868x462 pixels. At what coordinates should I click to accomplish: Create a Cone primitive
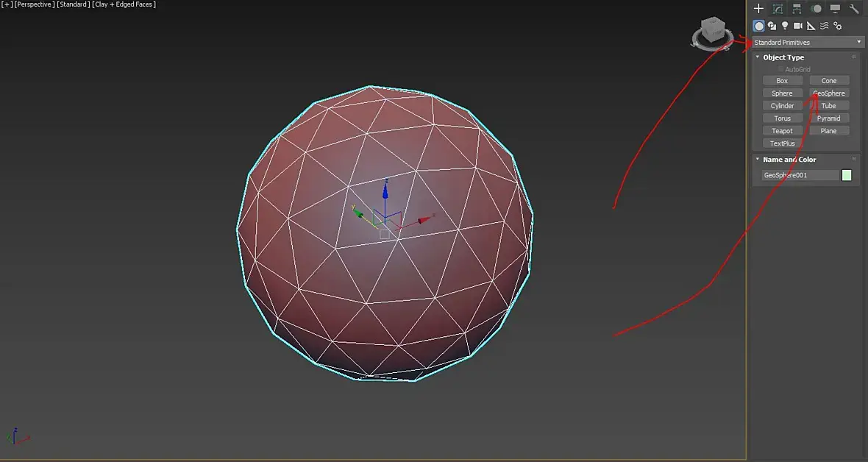829,80
